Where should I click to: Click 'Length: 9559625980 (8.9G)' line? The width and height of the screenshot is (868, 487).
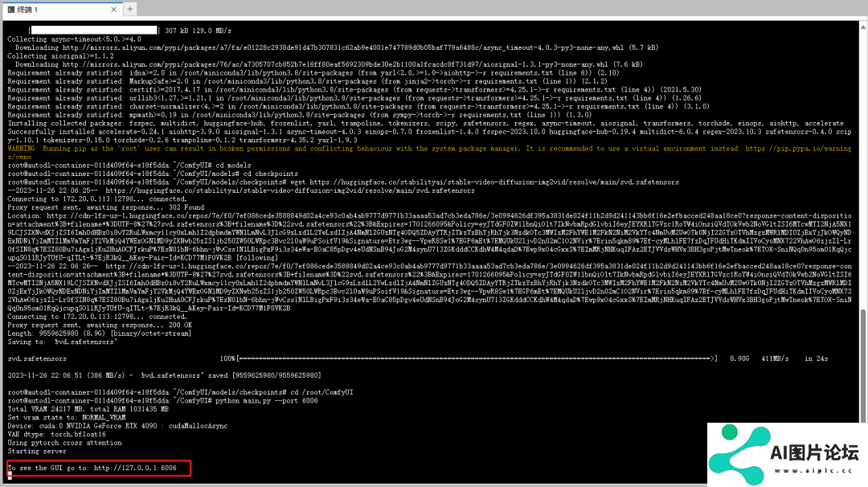(99, 334)
